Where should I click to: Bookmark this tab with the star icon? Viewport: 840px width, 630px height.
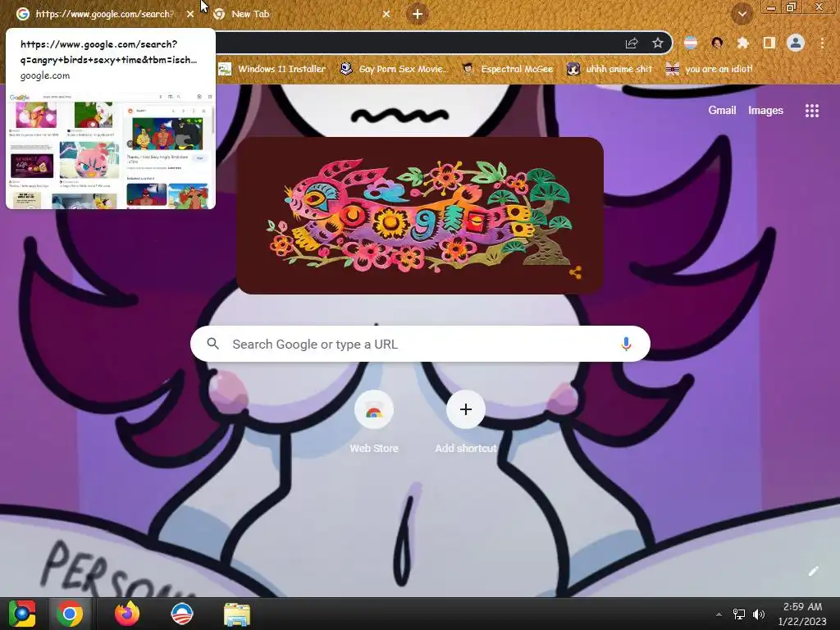(x=657, y=43)
